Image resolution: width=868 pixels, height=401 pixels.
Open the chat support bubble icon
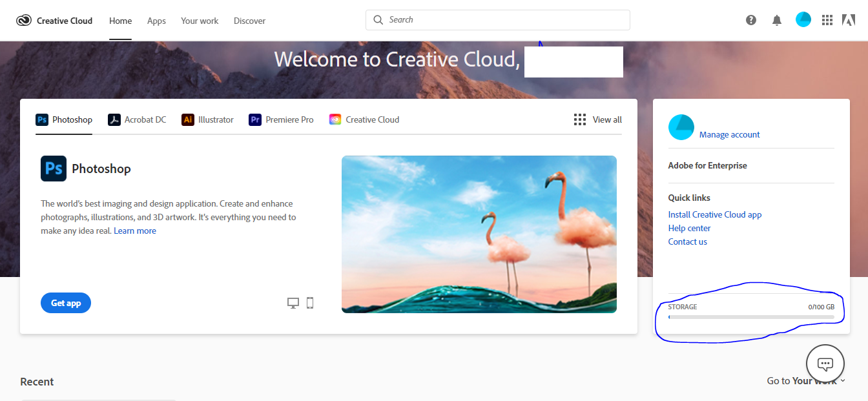pyautogui.click(x=825, y=364)
